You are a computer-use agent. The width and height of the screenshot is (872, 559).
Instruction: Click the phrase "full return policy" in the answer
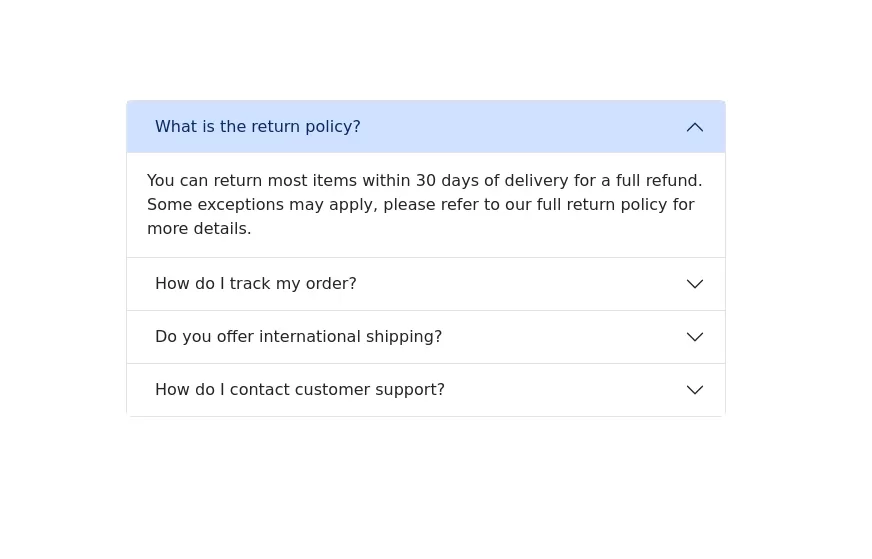coord(601,205)
